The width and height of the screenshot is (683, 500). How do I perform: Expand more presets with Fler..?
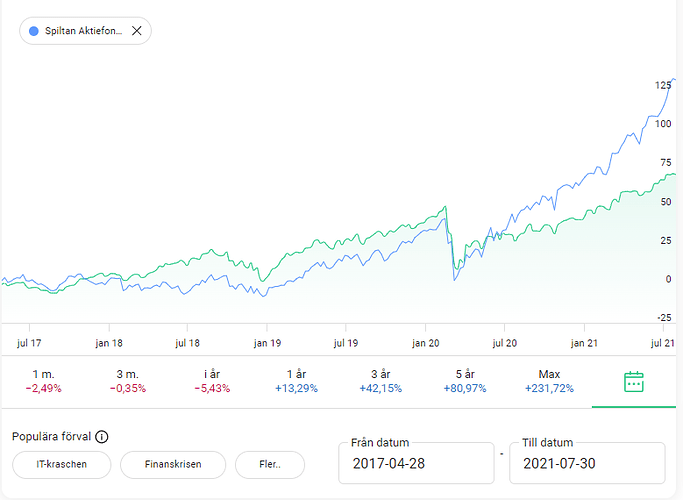tap(269, 465)
